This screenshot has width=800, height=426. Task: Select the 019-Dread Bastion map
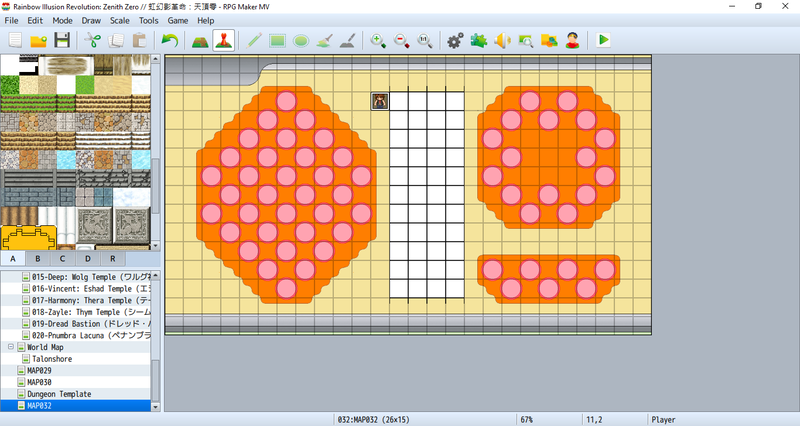pyautogui.click(x=81, y=324)
